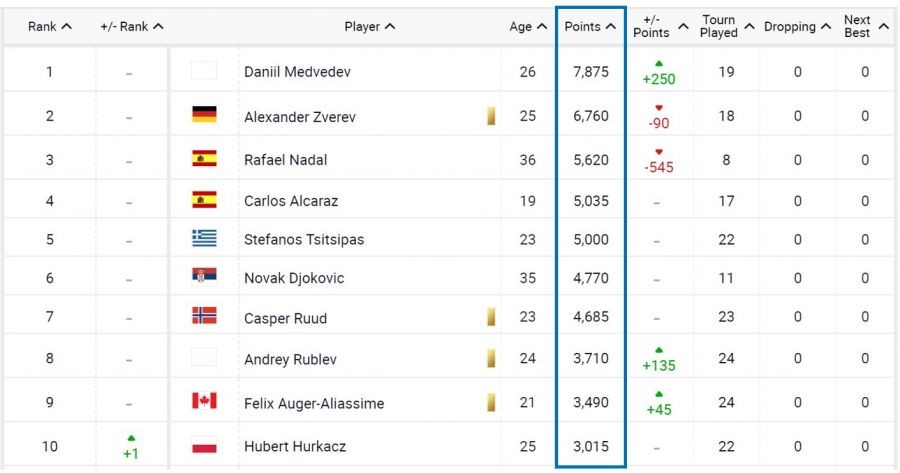This screenshot has width=900, height=473.
Task: Click Novak Djokovic's name
Action: point(294,278)
